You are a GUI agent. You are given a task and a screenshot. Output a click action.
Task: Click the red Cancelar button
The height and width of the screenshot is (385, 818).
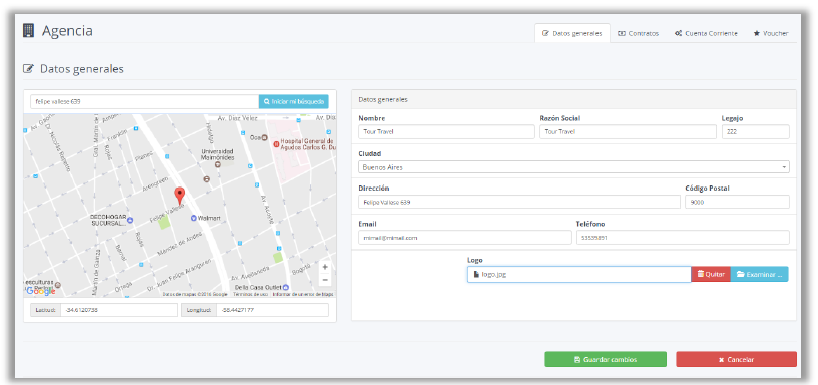point(736,359)
